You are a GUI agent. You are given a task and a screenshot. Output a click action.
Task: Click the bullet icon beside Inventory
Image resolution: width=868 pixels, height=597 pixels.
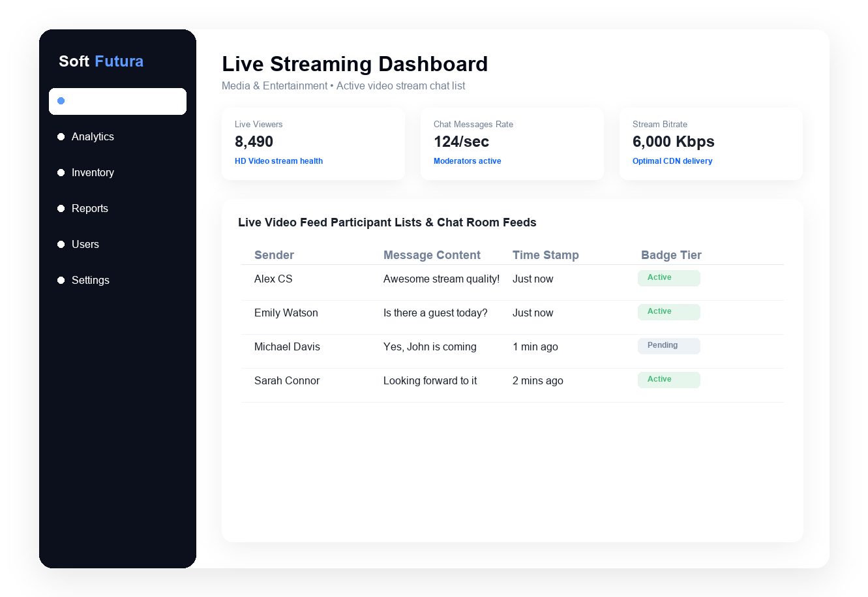point(61,173)
